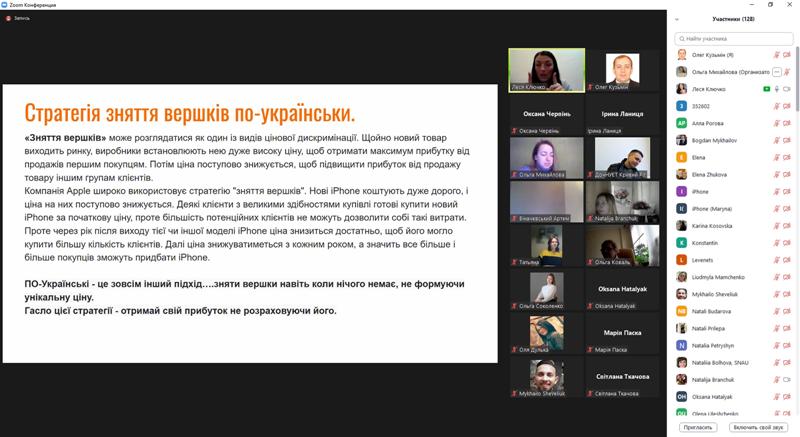Select the Марія Паска video tile
Viewport: 800px width, 437px height.
[622, 333]
